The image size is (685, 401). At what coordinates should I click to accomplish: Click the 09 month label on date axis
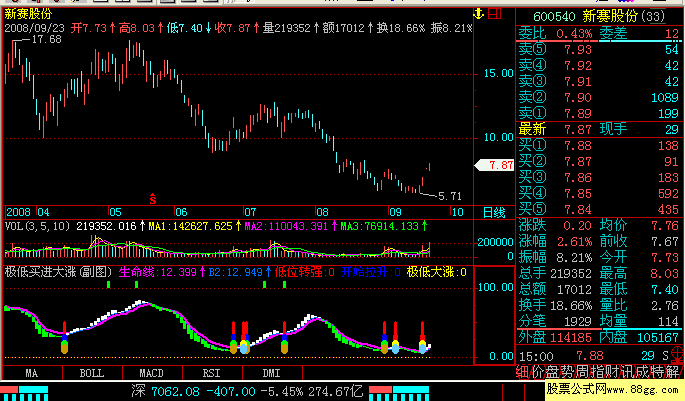point(395,212)
